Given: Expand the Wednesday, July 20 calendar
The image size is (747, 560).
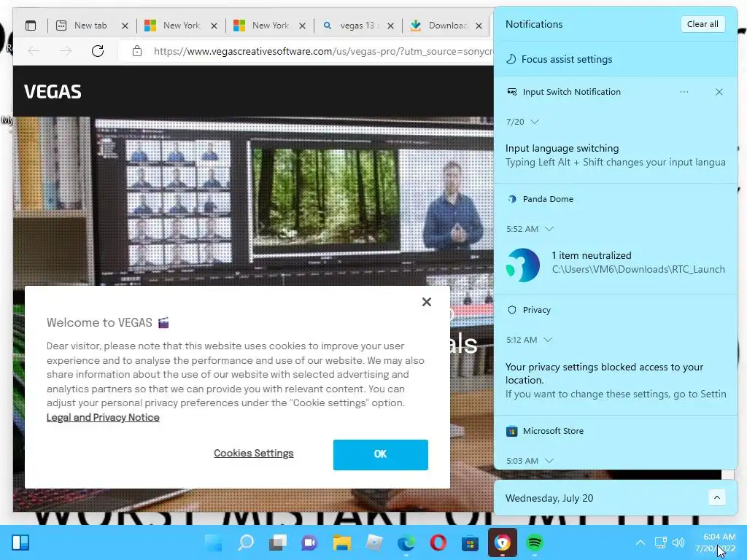Looking at the screenshot, I should point(716,497).
